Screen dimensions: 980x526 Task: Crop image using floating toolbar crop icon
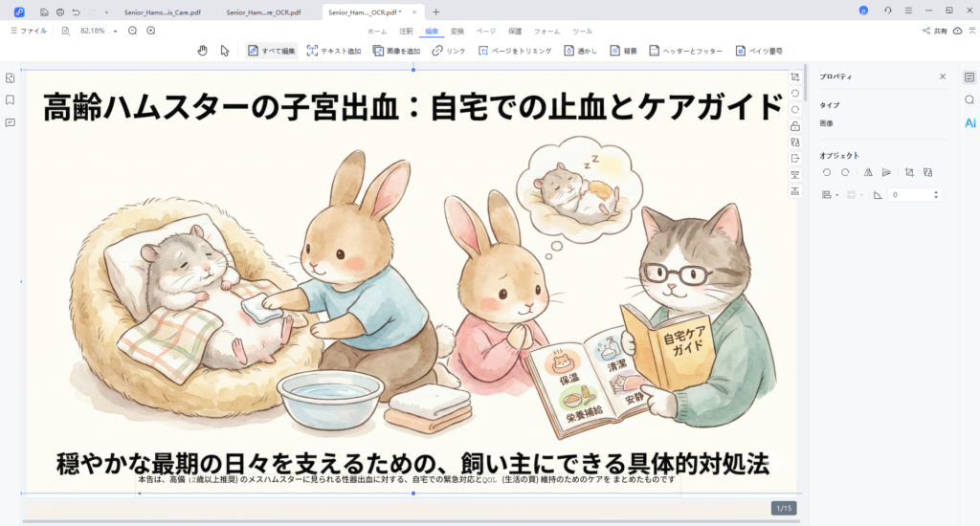[795, 77]
